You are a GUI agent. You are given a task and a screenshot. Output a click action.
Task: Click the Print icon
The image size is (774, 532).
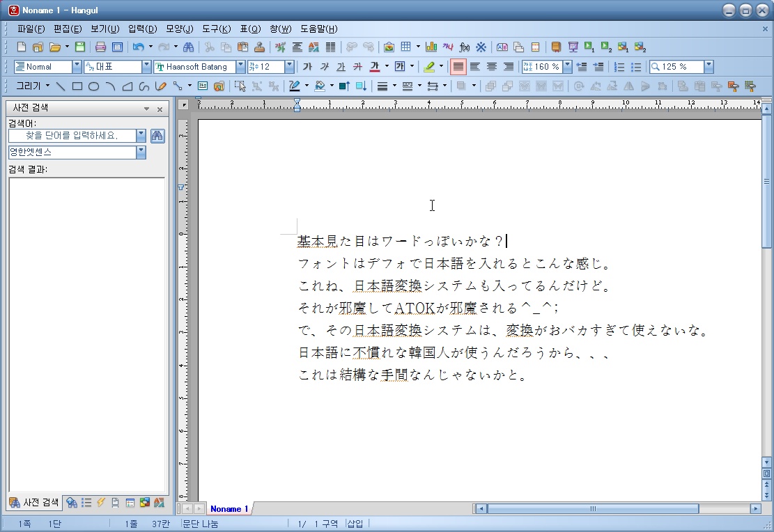click(101, 47)
